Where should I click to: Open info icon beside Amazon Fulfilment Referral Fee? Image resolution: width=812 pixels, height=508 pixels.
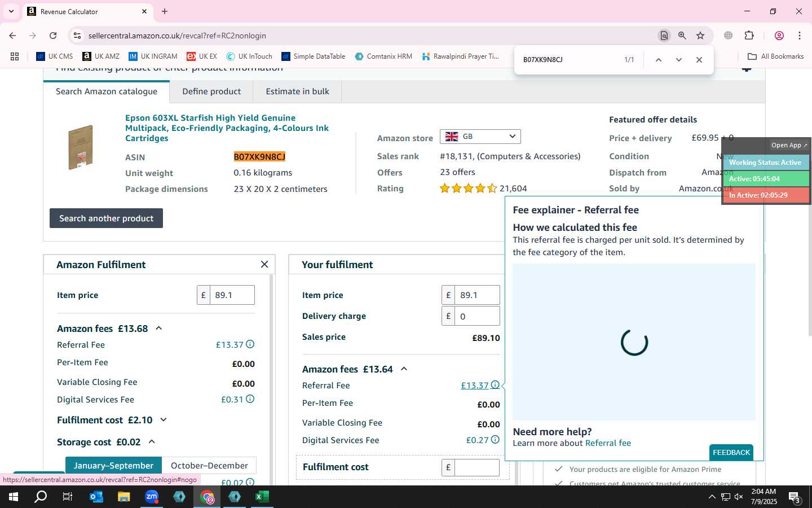click(x=250, y=344)
